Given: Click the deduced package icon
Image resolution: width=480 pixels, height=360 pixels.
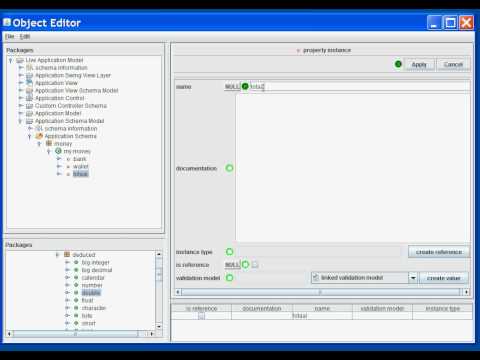Looking at the screenshot, I should tap(67, 255).
